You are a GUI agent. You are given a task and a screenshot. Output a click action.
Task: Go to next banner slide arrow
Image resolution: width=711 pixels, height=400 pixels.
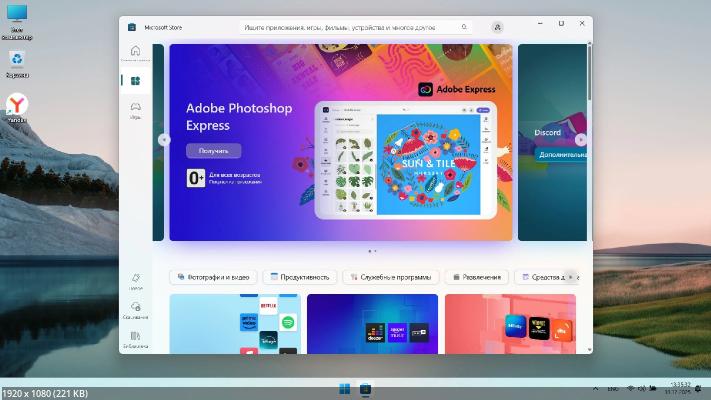[x=580, y=140]
